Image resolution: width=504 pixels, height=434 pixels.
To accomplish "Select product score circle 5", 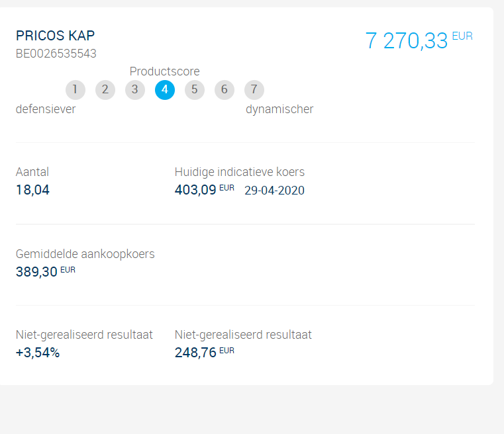I will [195, 90].
